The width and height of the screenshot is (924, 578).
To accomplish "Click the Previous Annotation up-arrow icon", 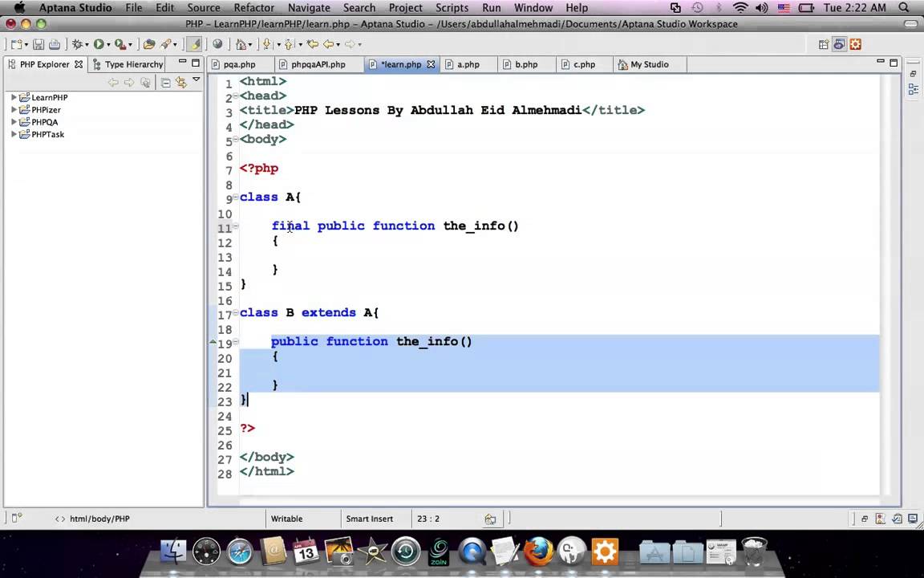I will (289, 44).
